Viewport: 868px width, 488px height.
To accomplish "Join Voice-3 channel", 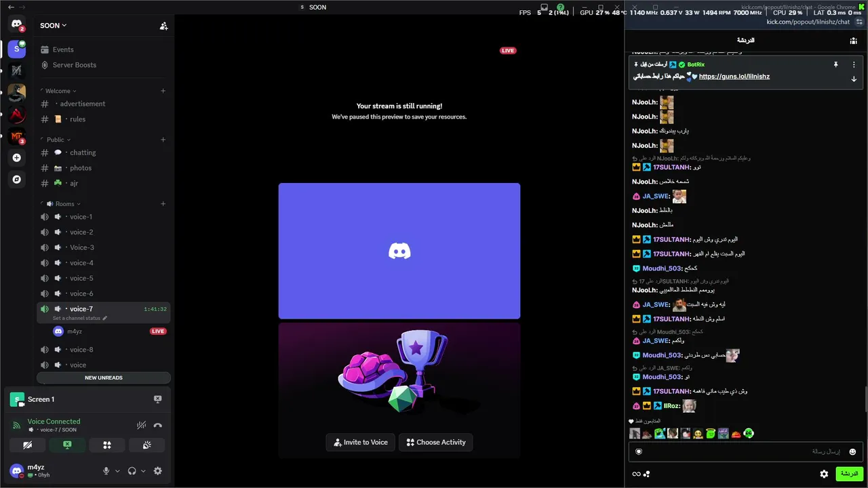I will click(103, 247).
